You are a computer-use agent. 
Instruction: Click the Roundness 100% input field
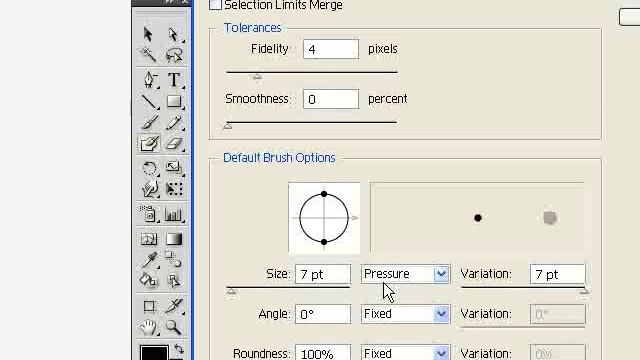323,353
